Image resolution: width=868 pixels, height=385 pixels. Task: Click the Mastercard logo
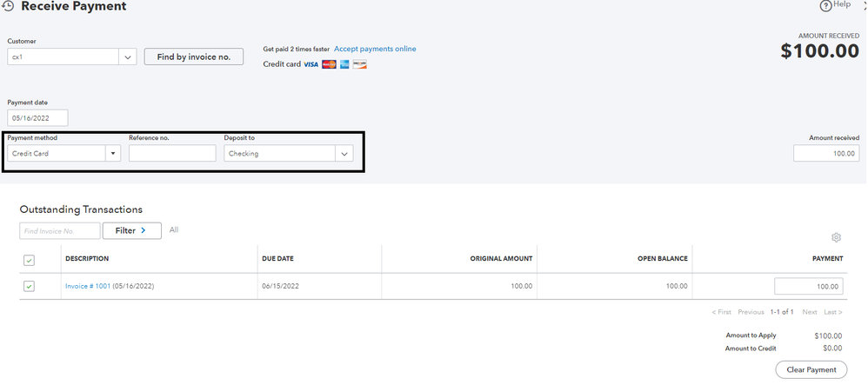329,64
